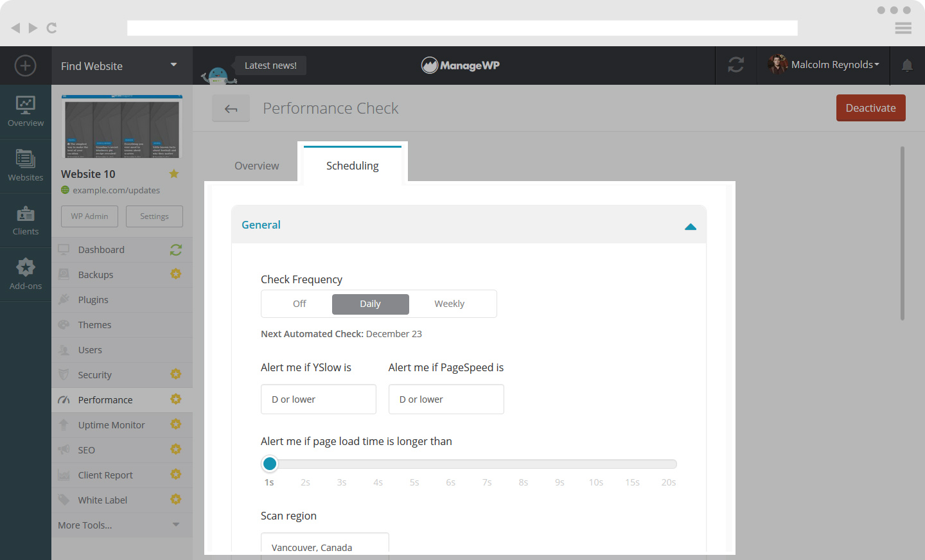Open the browser hamburger menu

(x=903, y=28)
